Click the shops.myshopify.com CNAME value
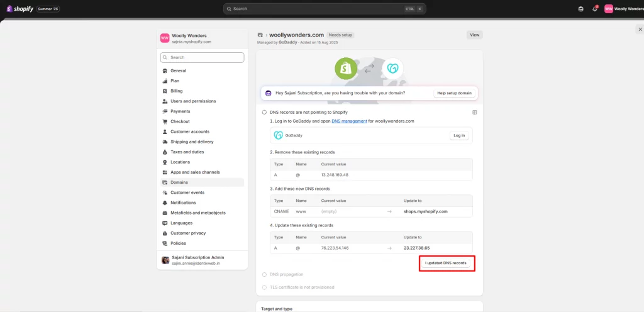Viewport: 644px width, 312px height. point(426,211)
